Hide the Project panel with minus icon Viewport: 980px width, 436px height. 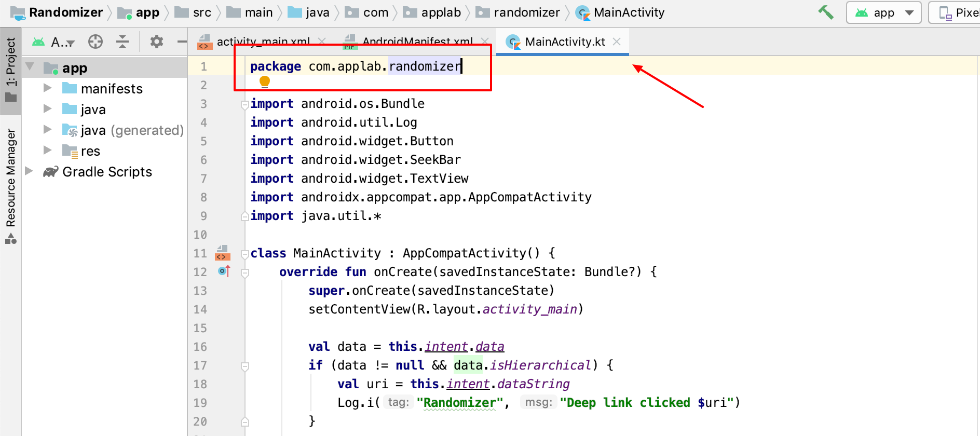[x=182, y=42]
